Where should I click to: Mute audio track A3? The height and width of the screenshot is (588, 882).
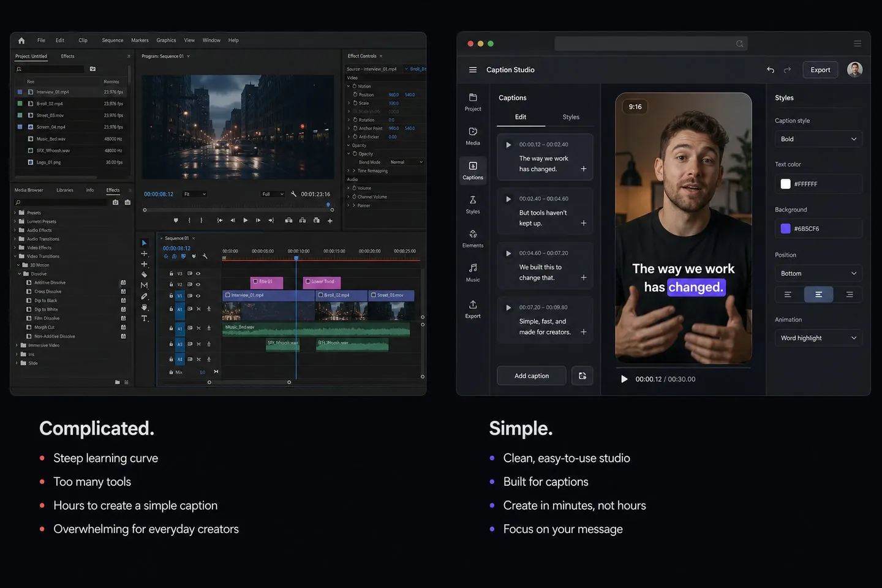(x=198, y=344)
